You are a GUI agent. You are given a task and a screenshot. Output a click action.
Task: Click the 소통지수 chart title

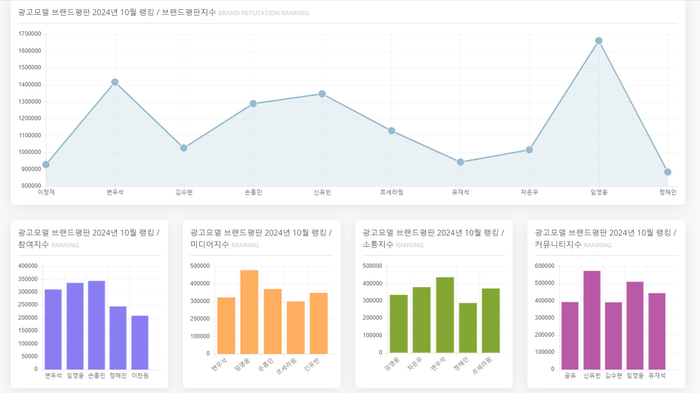coord(433,238)
